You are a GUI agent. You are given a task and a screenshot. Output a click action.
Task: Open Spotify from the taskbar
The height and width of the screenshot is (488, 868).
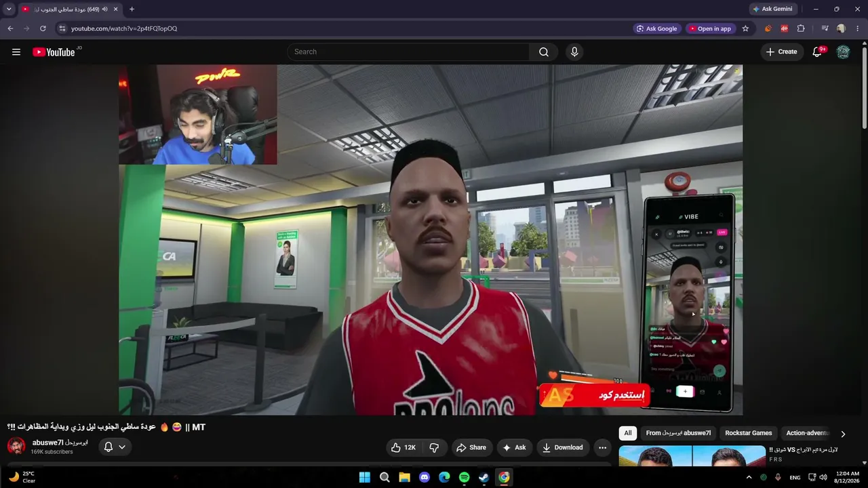[464, 477]
